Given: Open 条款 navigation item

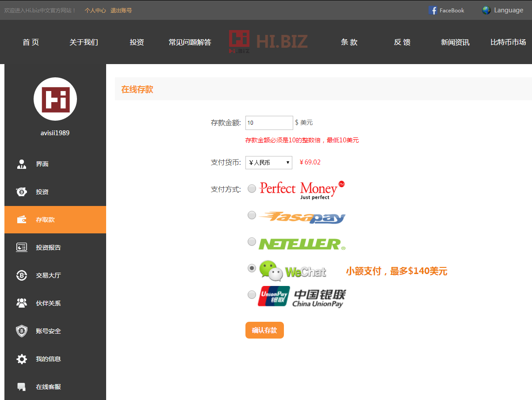Looking at the screenshot, I should 349,42.
